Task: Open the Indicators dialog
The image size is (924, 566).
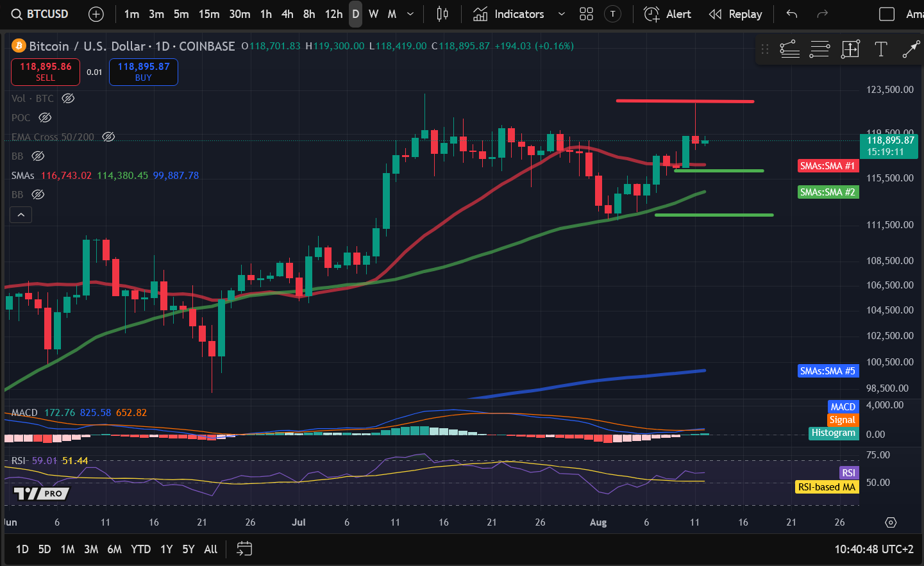Action: (508, 14)
